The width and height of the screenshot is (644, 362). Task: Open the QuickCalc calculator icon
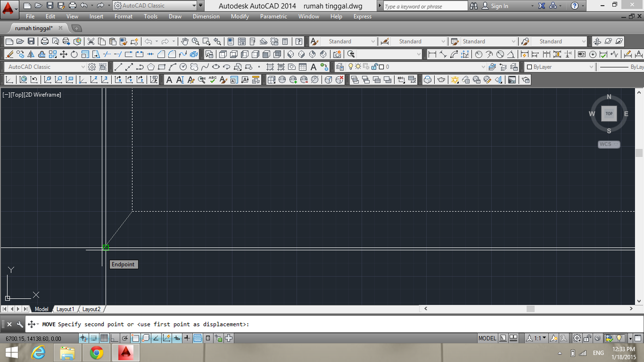point(285,41)
